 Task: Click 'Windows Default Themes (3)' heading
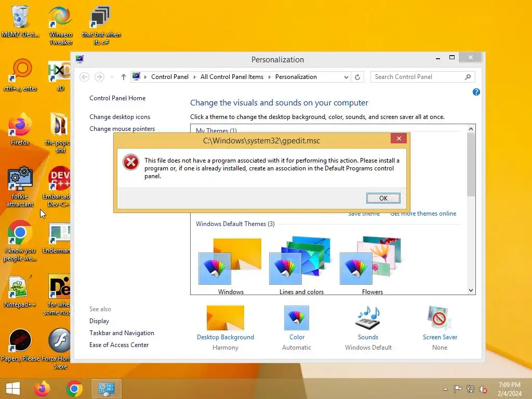(235, 224)
